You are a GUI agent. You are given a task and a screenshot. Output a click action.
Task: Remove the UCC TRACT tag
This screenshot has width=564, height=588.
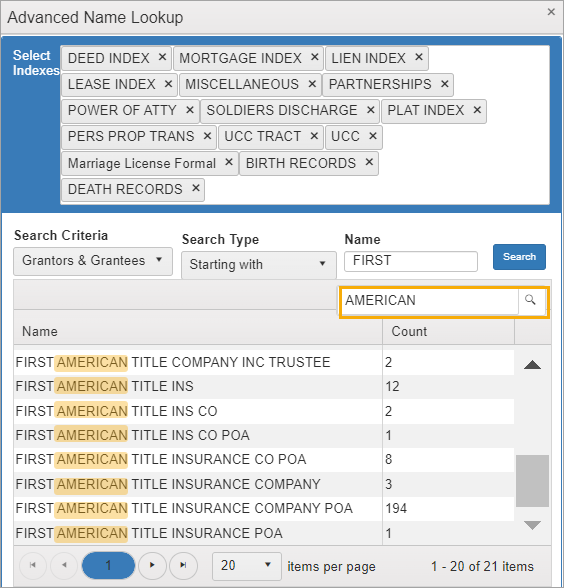tap(314, 136)
